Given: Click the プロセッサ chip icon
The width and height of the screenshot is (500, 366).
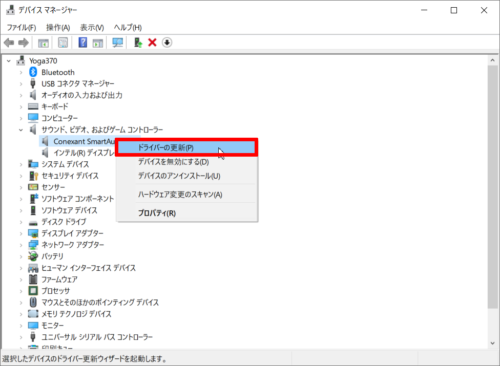Looking at the screenshot, I should click(x=33, y=291).
